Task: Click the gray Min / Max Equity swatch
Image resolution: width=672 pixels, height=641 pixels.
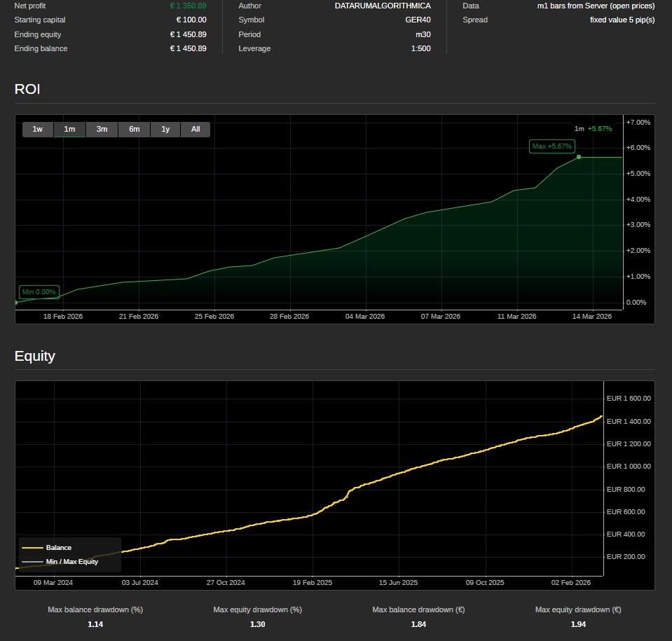Action: 32,562
